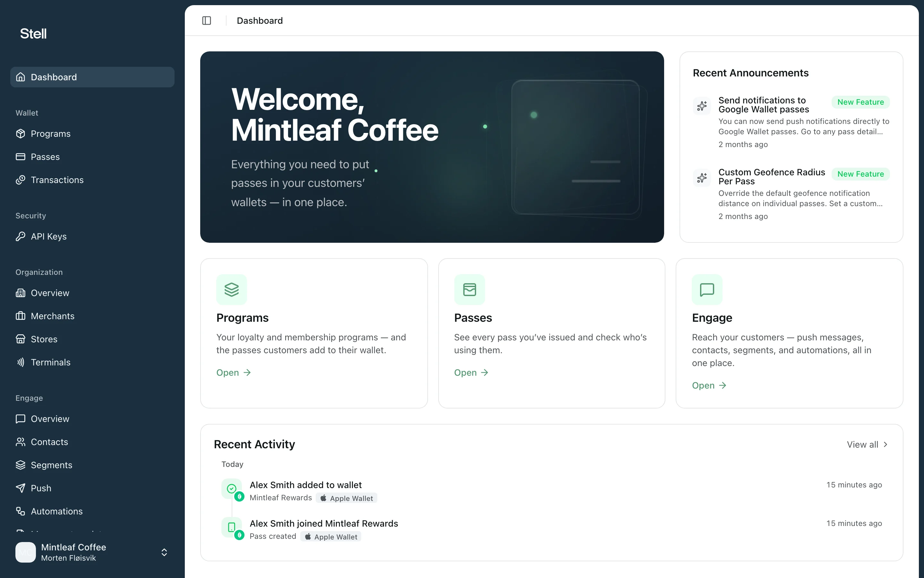Click the Transactions icon in sidebar
The width and height of the screenshot is (924, 578).
(x=21, y=180)
